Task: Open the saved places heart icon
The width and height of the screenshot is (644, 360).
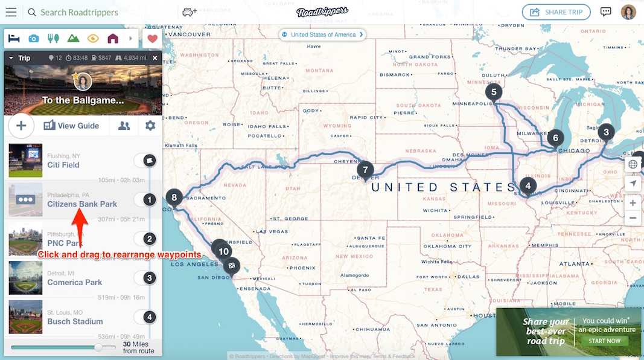Action: click(x=152, y=39)
